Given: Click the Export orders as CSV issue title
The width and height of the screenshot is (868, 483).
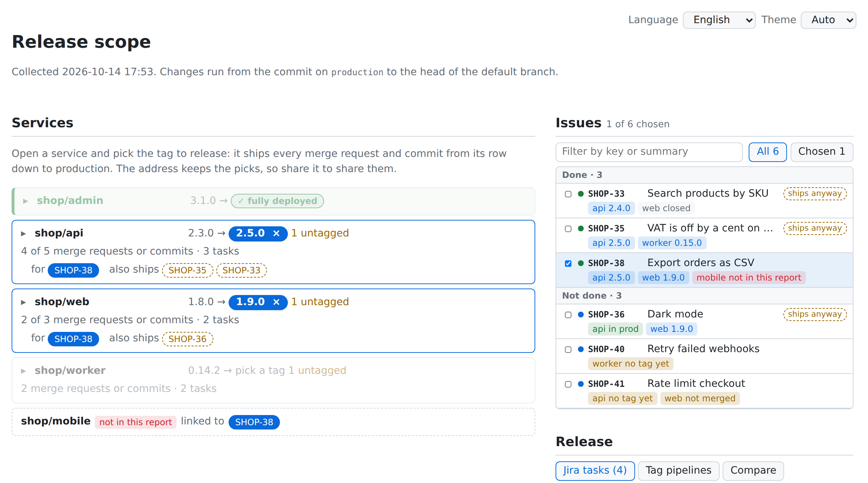Looking at the screenshot, I should pyautogui.click(x=701, y=263).
